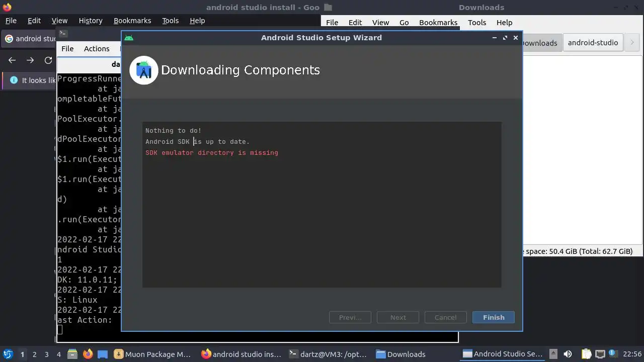The height and width of the screenshot is (362, 644).
Task: Click the path bar right scroll arrow
Action: pos(632,43)
